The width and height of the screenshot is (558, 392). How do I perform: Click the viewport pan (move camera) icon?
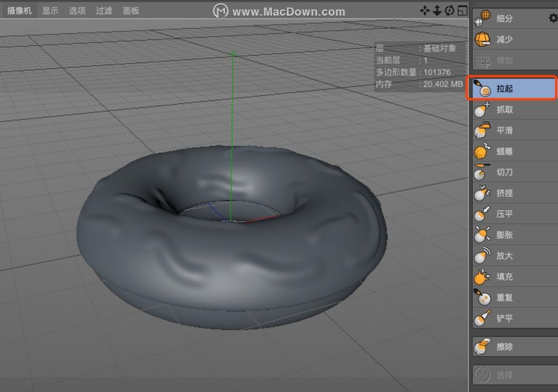click(x=425, y=11)
